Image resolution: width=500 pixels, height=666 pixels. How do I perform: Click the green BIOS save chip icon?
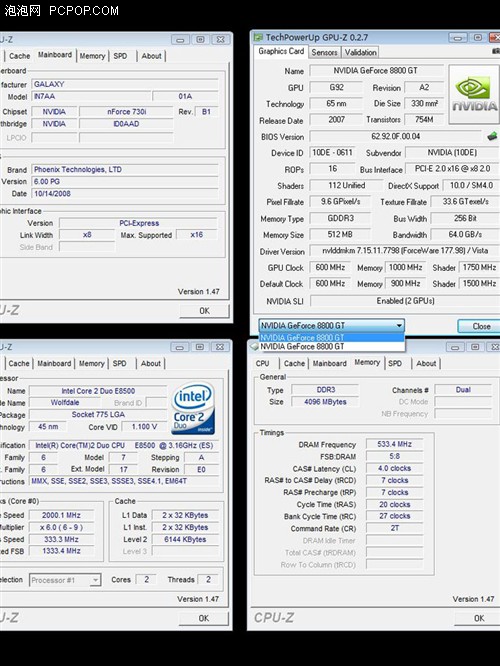click(x=492, y=136)
